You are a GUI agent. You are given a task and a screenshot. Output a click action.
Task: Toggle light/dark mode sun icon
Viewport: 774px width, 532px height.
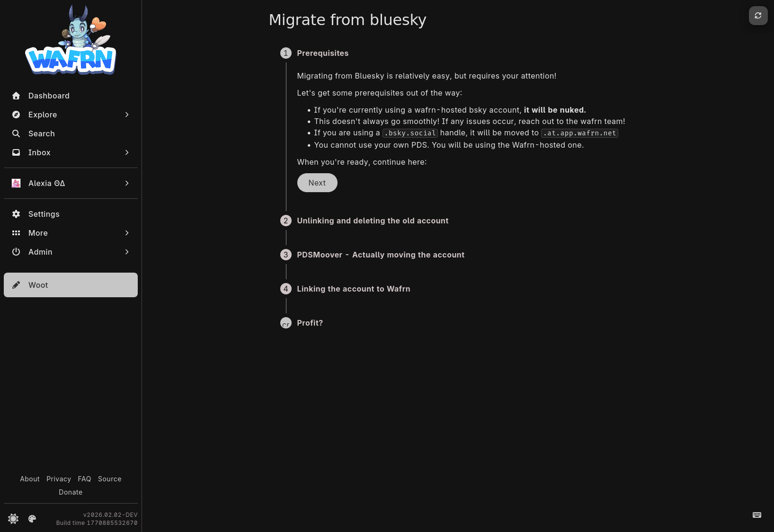click(x=13, y=519)
